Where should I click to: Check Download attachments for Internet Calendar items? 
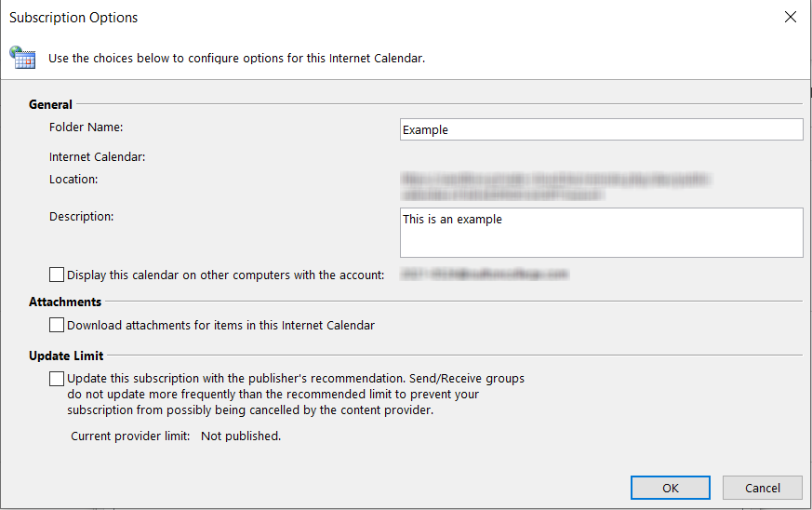coord(57,325)
